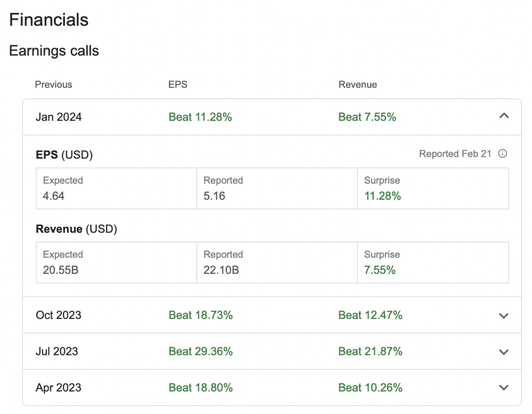Select the Beat 29.36% EPS value
The image size is (532, 414).
coord(201,352)
